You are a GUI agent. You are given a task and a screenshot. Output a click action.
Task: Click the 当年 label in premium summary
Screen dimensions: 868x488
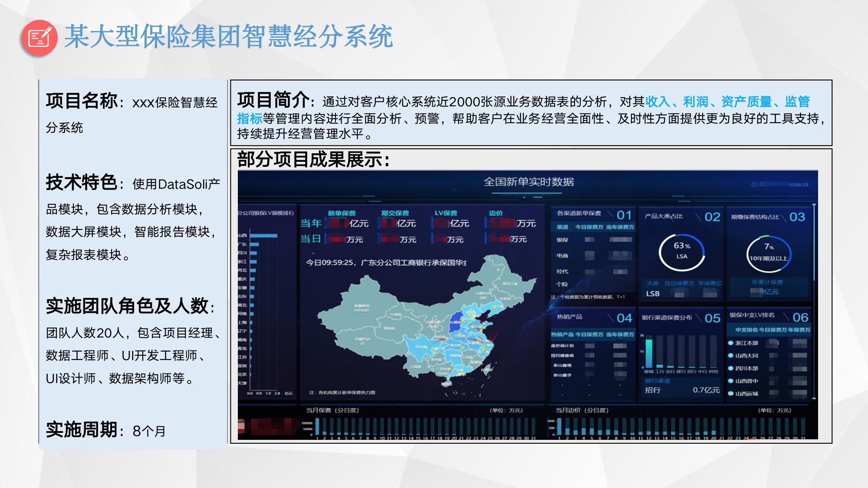coord(311,223)
